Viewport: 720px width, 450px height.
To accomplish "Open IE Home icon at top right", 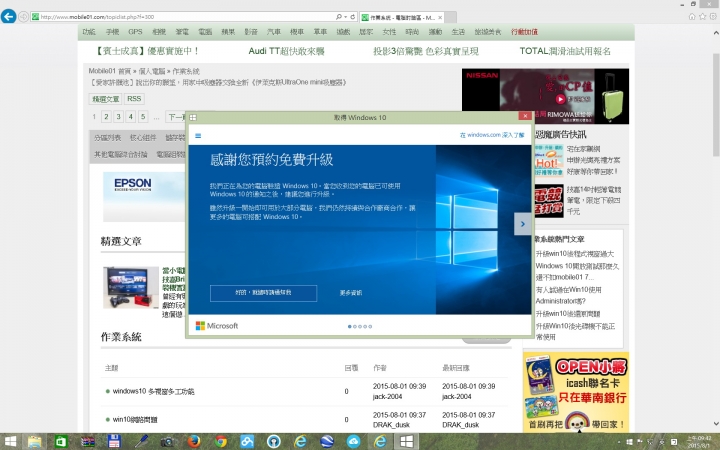I will point(692,17).
